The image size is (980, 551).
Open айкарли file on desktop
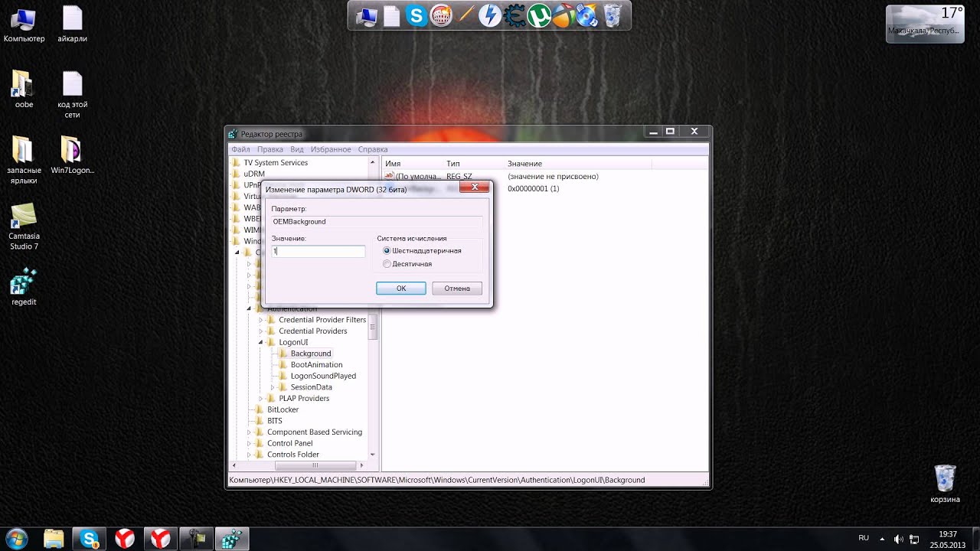(x=72, y=25)
